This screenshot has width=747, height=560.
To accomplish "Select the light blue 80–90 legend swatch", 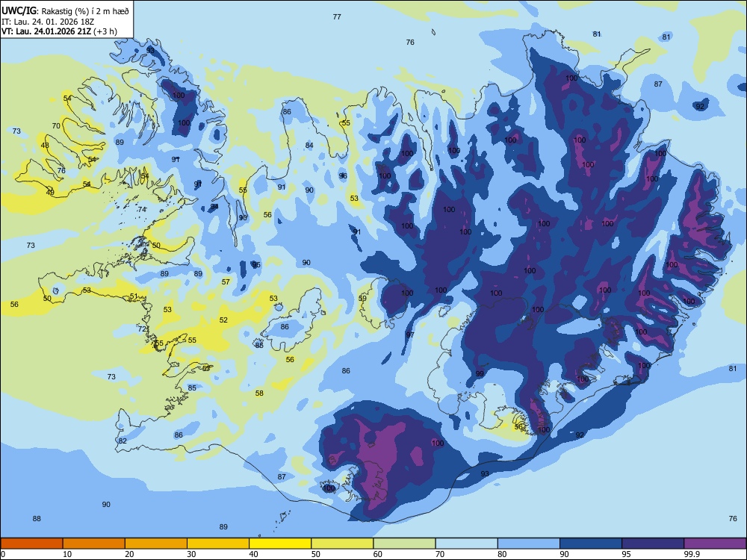I will point(529,544).
